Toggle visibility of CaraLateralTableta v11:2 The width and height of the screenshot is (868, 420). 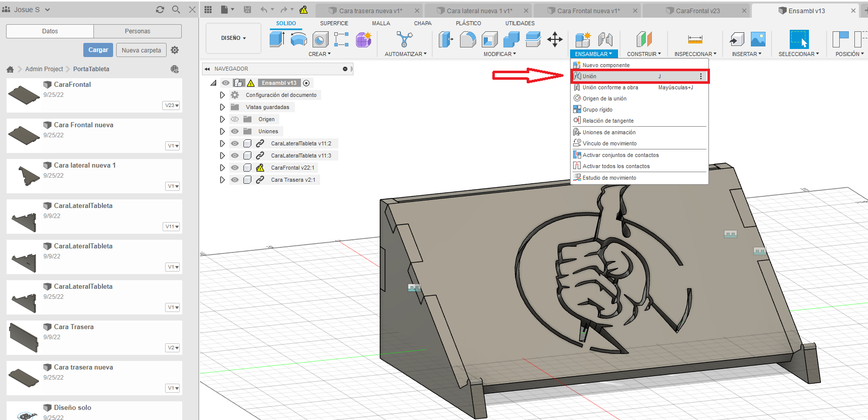coord(235,143)
